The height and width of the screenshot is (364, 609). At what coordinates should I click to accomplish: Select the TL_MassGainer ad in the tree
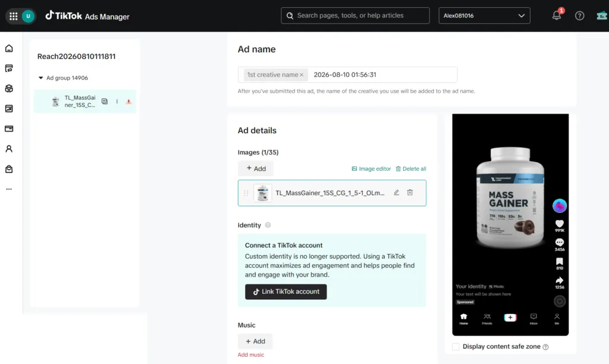tap(84, 101)
